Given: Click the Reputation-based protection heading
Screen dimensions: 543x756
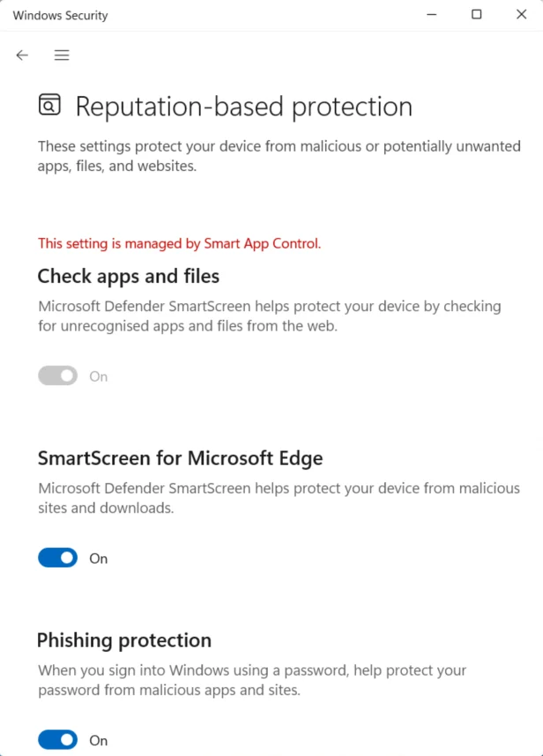Looking at the screenshot, I should coord(244,107).
